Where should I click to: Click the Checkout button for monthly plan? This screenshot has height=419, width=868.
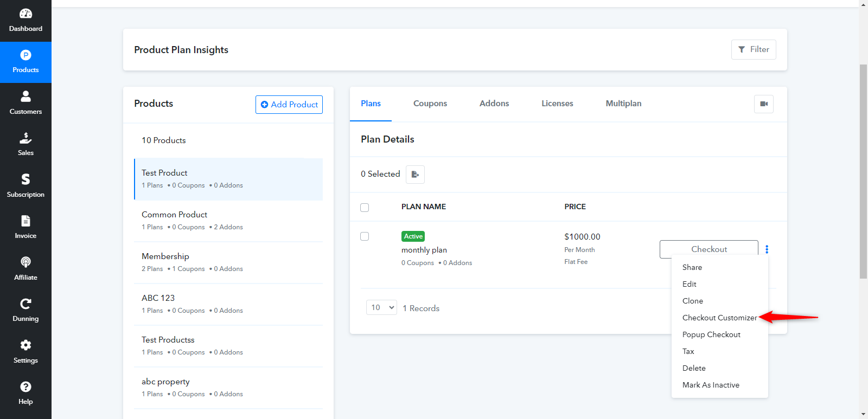(709, 249)
